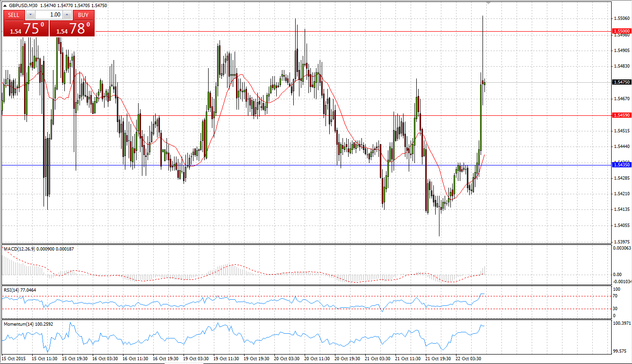
Task: Click the 1.54670 price axis value
Action: [622, 98]
